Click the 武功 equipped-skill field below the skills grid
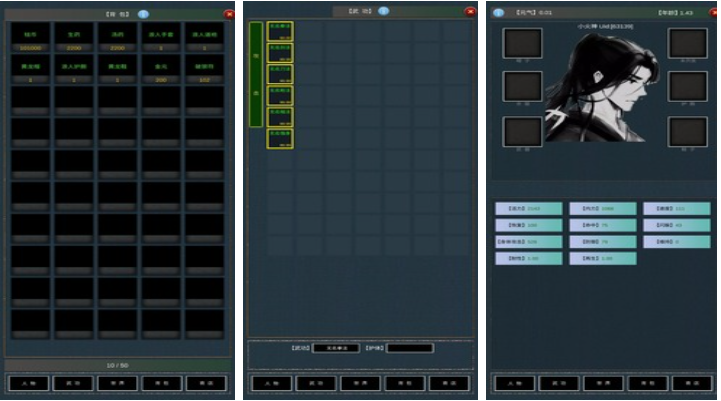 [336, 348]
